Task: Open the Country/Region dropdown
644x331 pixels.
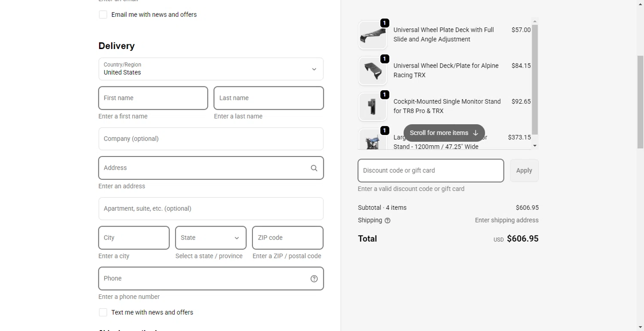Action: click(211, 69)
